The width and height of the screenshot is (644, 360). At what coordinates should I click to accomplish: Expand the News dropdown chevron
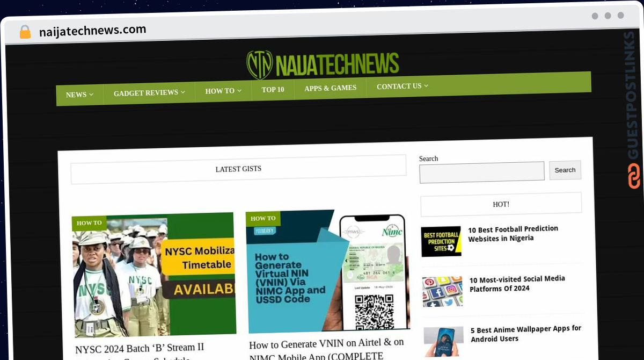coord(91,95)
